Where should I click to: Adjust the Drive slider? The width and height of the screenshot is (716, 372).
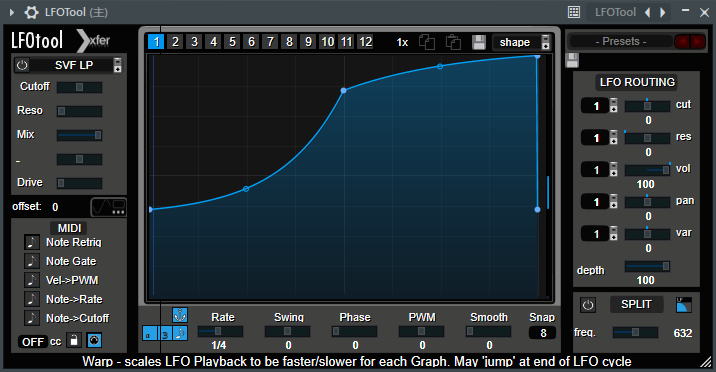coord(79,183)
